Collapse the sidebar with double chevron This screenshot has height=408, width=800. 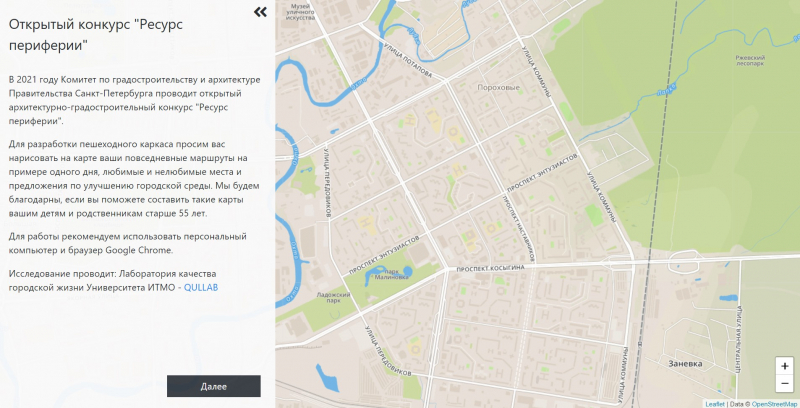click(x=260, y=12)
